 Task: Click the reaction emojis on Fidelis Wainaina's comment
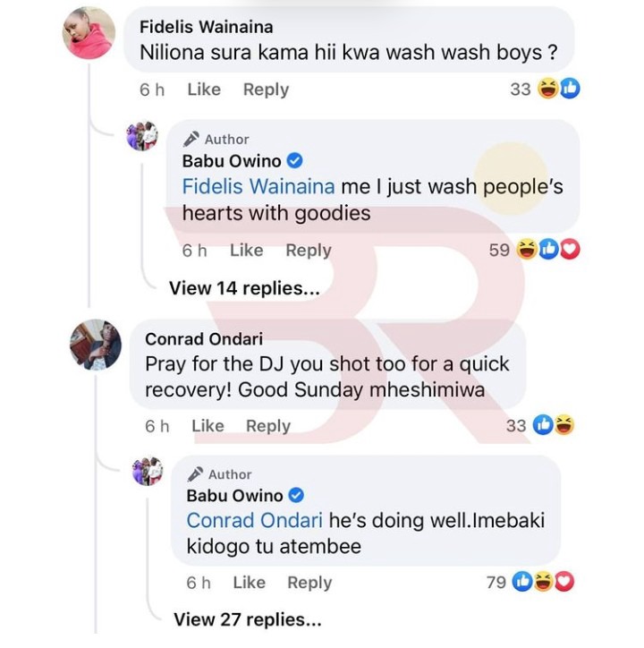click(x=559, y=89)
